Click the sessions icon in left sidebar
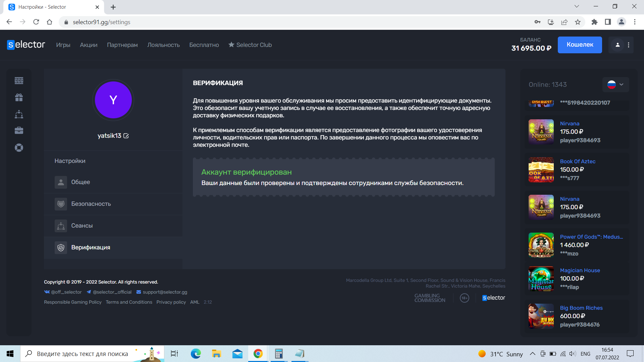This screenshot has width=644, height=362. tap(19, 114)
